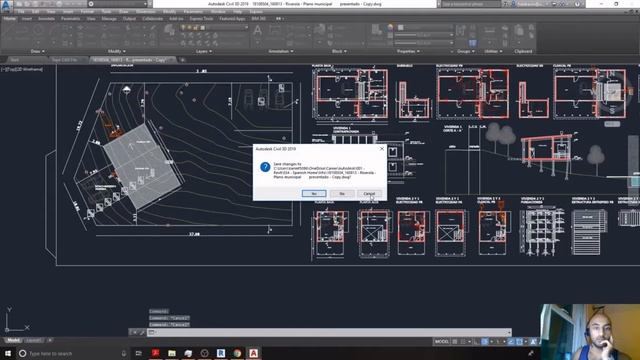Open the object color swatch dropdown
Screen dimensions: 640x360
coord(424,28)
